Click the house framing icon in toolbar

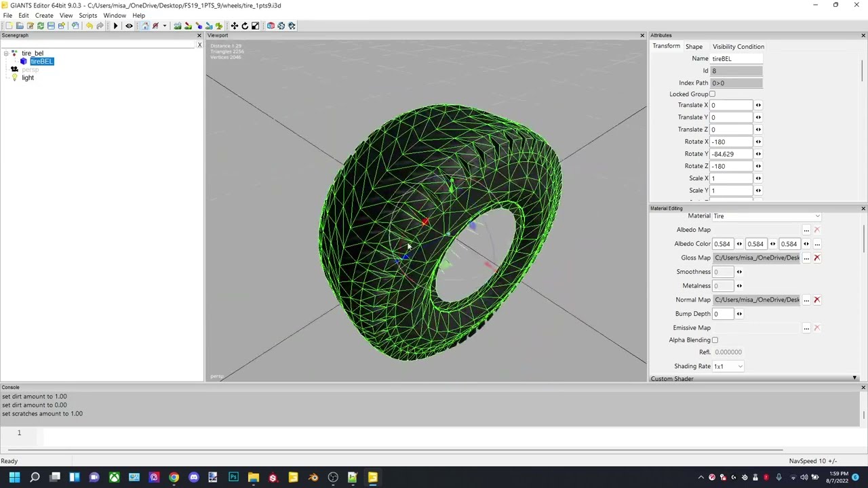145,26
